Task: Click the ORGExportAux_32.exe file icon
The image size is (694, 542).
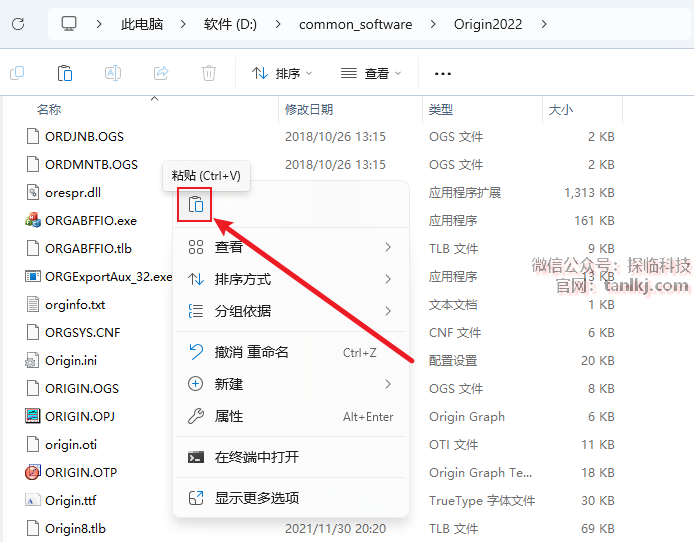Action: coord(33,277)
